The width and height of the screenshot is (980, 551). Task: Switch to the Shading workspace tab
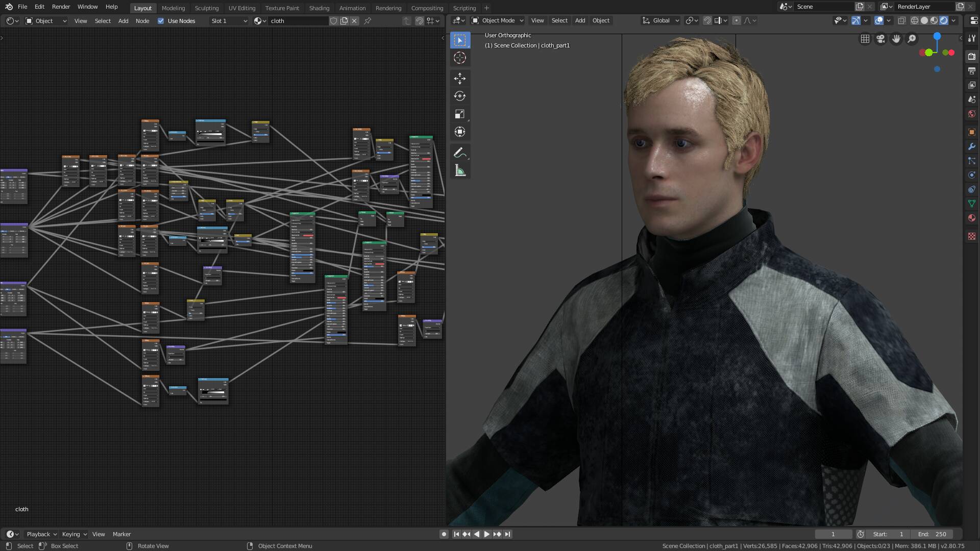319,8
